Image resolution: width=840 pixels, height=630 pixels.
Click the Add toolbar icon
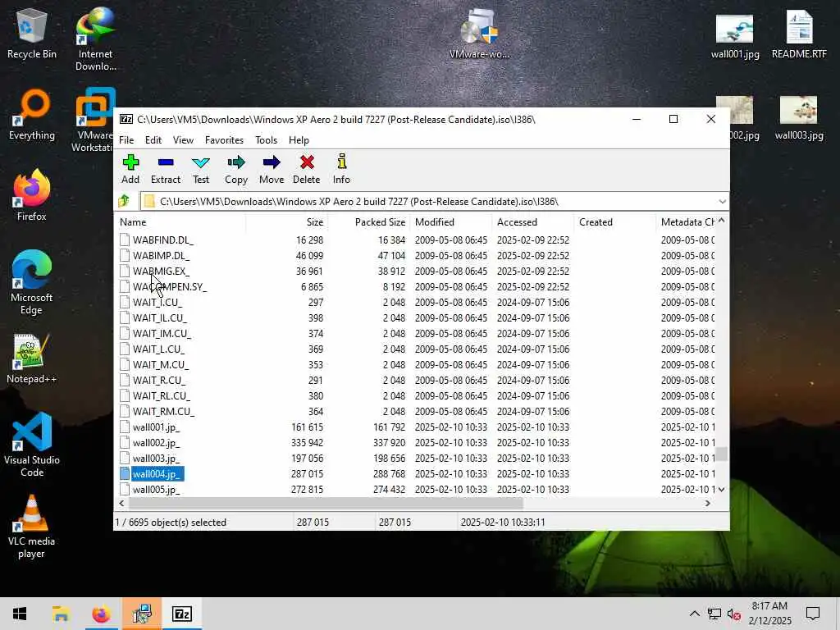tap(130, 169)
